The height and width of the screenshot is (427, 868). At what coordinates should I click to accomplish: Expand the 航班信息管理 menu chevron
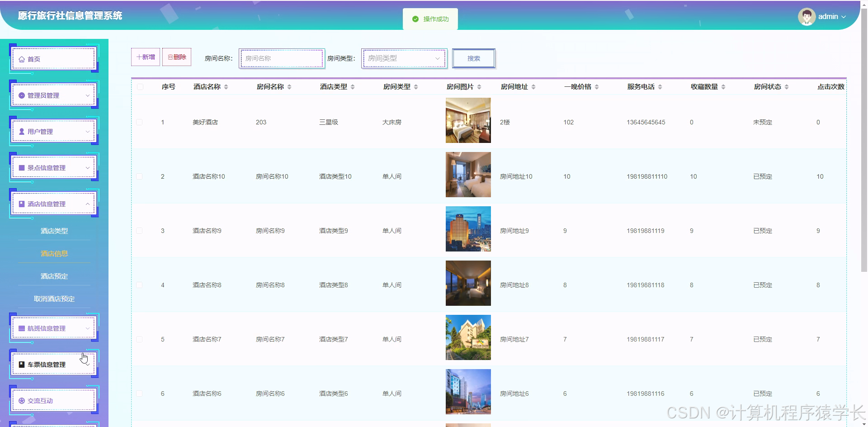(x=88, y=328)
